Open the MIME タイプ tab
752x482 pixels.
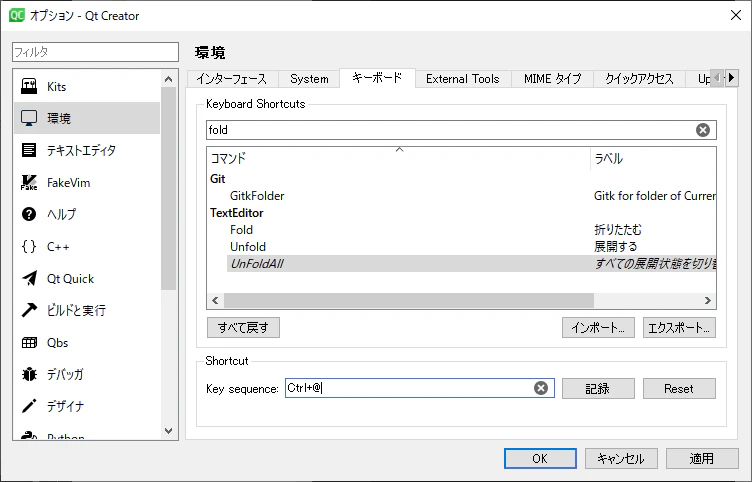[x=552, y=79]
